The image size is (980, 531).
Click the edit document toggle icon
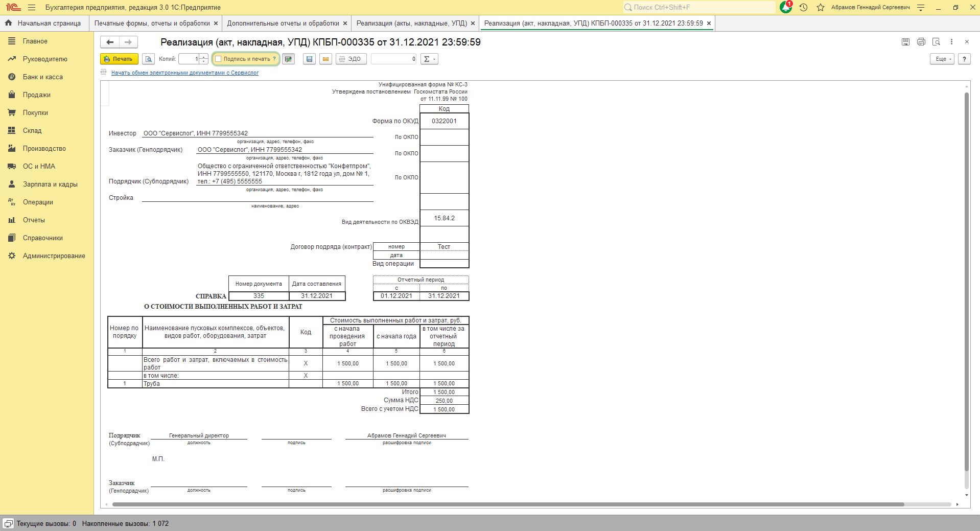tap(289, 59)
